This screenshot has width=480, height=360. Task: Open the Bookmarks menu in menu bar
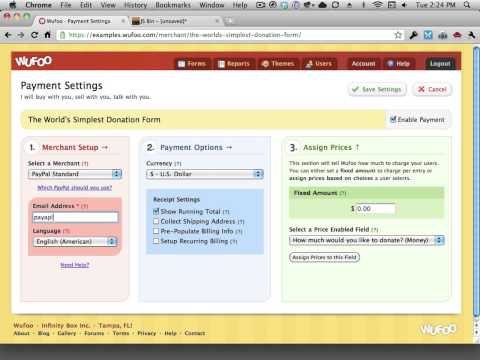(173, 5)
